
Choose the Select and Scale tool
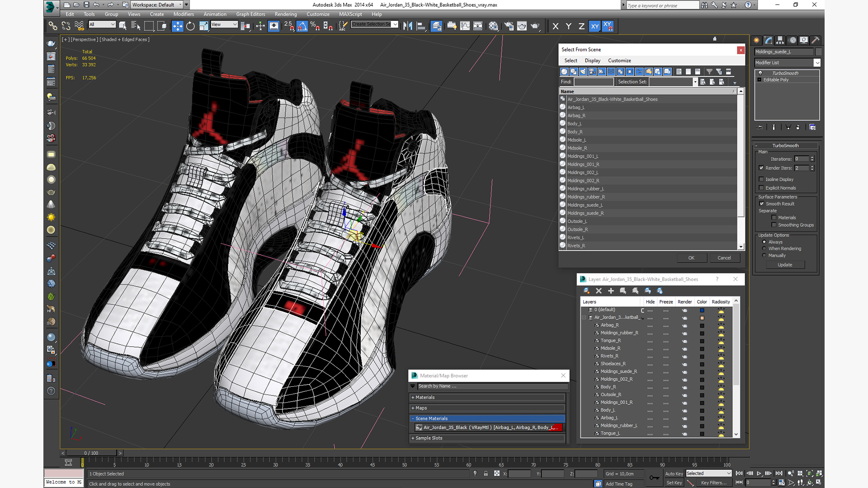click(203, 26)
